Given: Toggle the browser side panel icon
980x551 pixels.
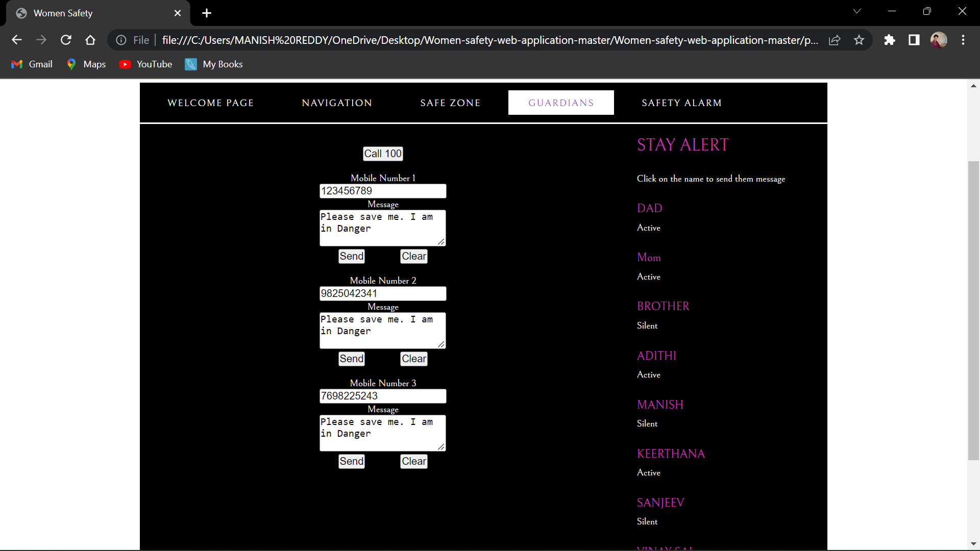Looking at the screenshot, I should click(x=914, y=40).
